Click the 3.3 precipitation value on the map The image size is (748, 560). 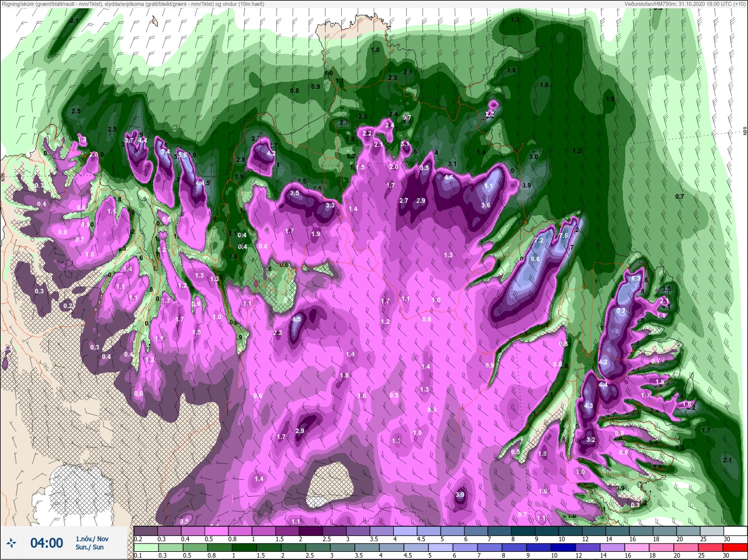click(x=330, y=205)
